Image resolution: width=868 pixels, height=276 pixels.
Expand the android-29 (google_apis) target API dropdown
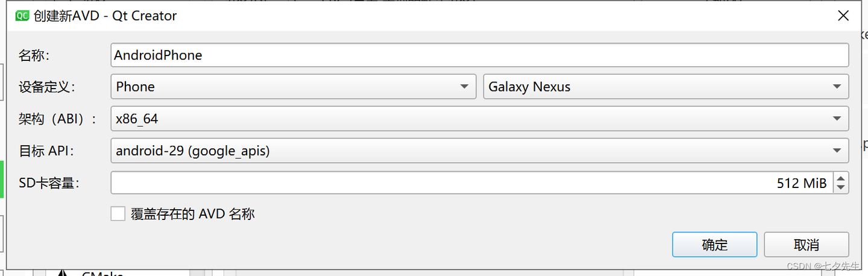point(479,151)
